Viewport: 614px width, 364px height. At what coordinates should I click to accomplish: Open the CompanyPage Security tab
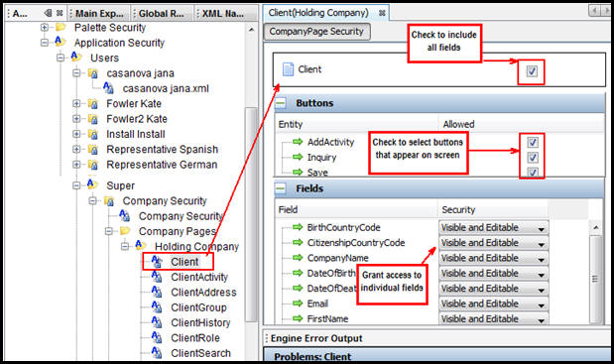pyautogui.click(x=316, y=32)
